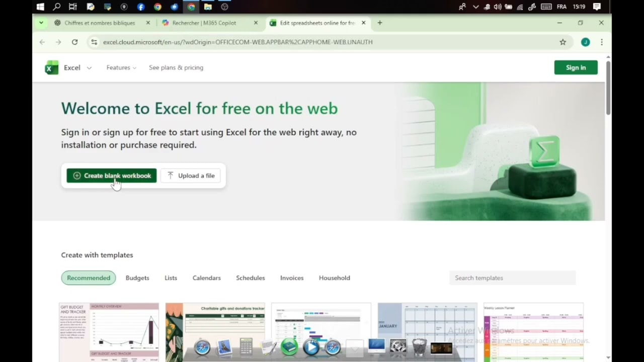644x362 pixels.
Task: Open the notifications action center icon
Action: (x=597, y=7)
